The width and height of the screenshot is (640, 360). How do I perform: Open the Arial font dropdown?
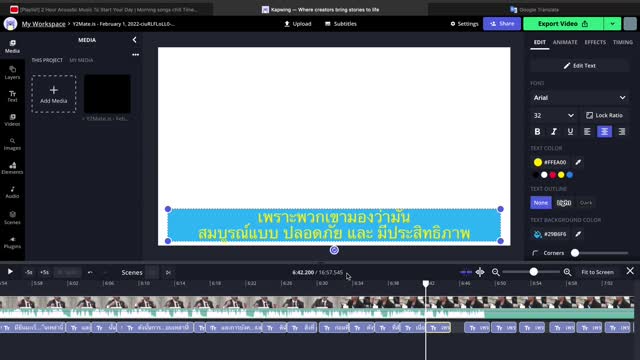coord(579,98)
